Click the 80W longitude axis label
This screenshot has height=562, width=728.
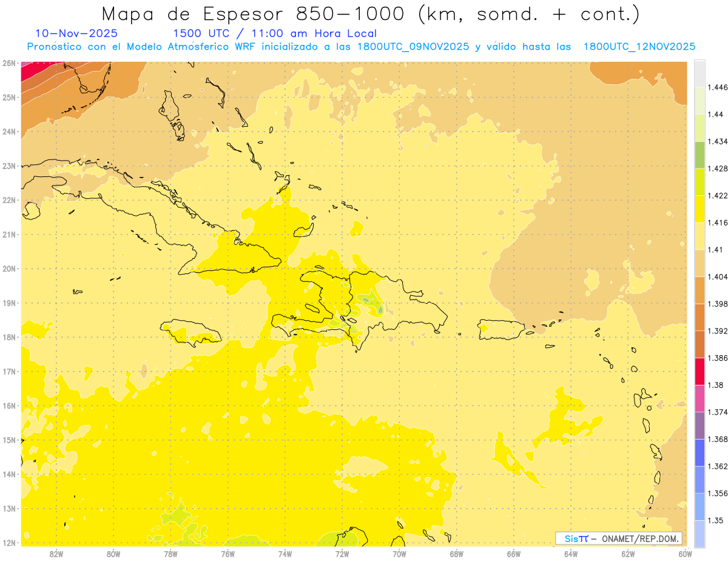pyautogui.click(x=113, y=554)
